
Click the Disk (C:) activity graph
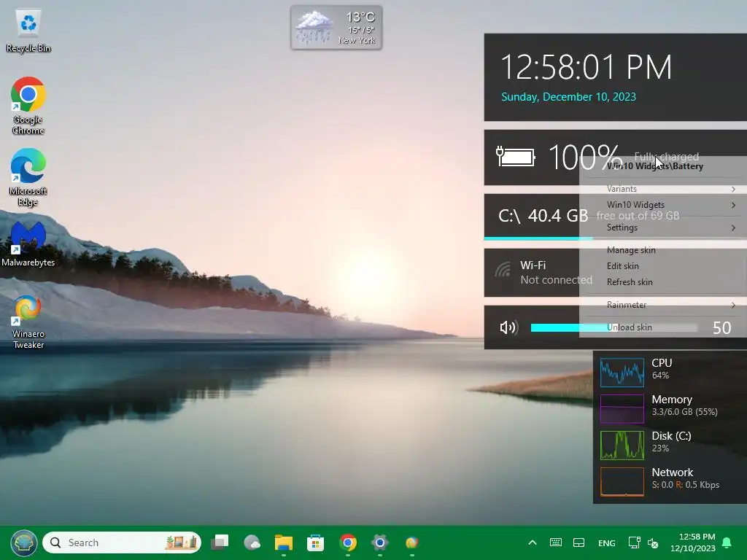(622, 446)
